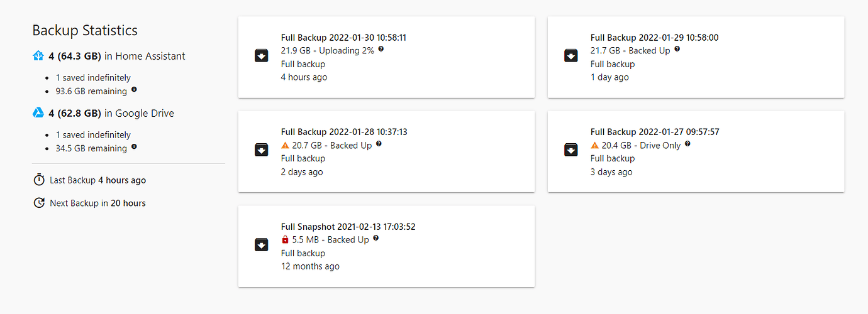This screenshot has width=868, height=314.
Task: Click help icon next to Uploading 2%
Action: pos(381,49)
